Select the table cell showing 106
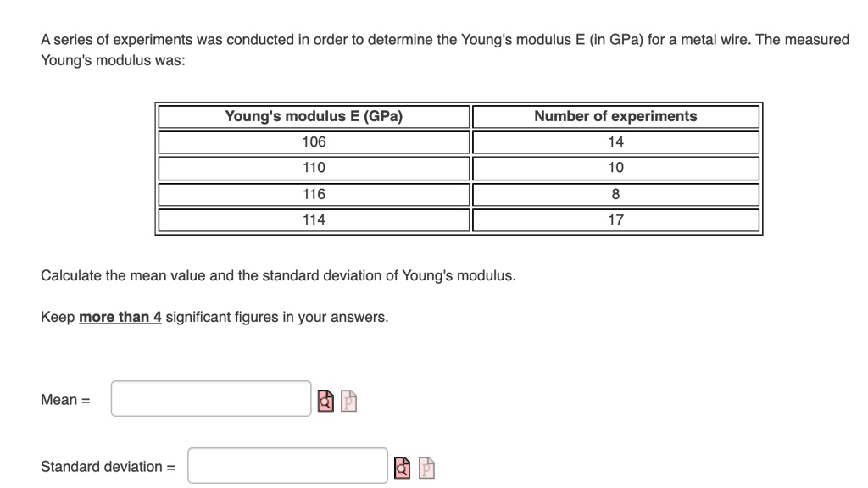This screenshot has width=868, height=488. [x=314, y=141]
